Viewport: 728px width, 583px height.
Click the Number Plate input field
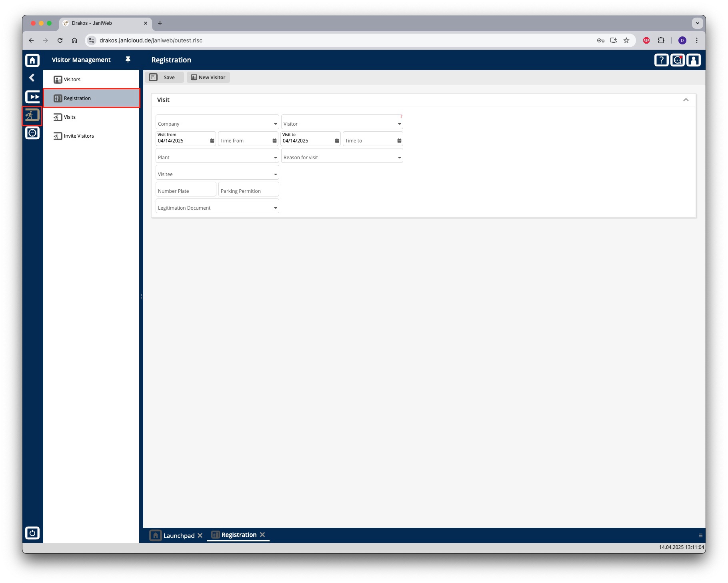tap(186, 189)
